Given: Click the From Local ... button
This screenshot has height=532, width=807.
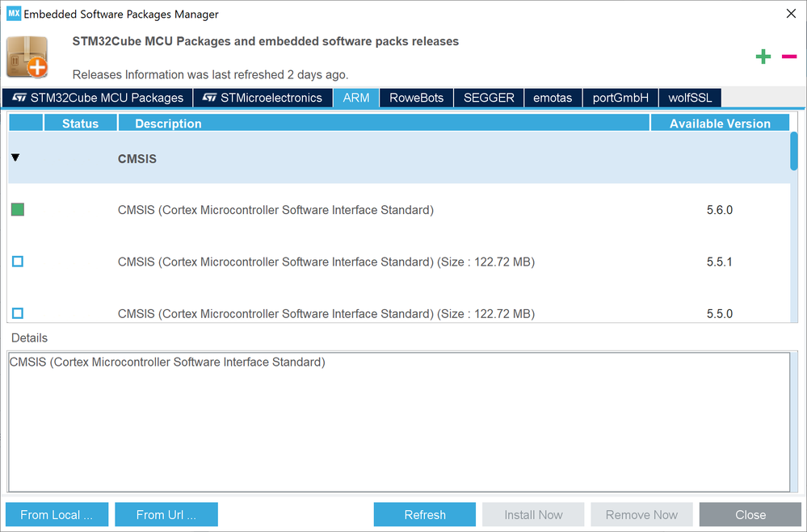Looking at the screenshot, I should pyautogui.click(x=57, y=514).
